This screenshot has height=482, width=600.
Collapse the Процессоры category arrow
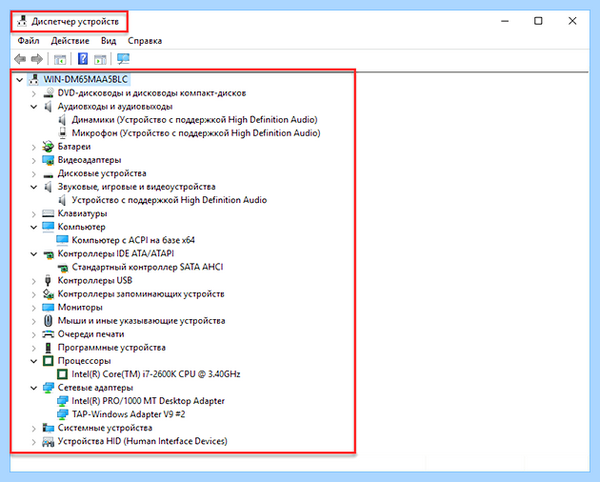[34, 361]
